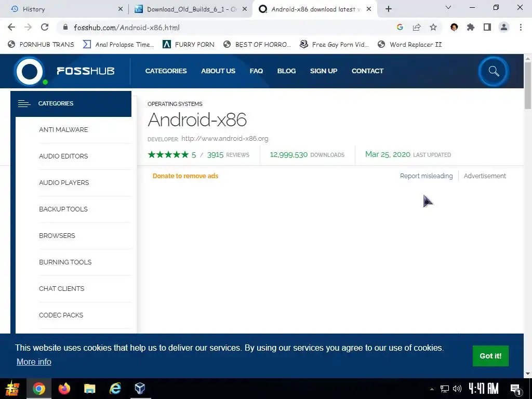532x399 pixels.
Task: Toggle the browser side panel
Action: (x=487, y=28)
